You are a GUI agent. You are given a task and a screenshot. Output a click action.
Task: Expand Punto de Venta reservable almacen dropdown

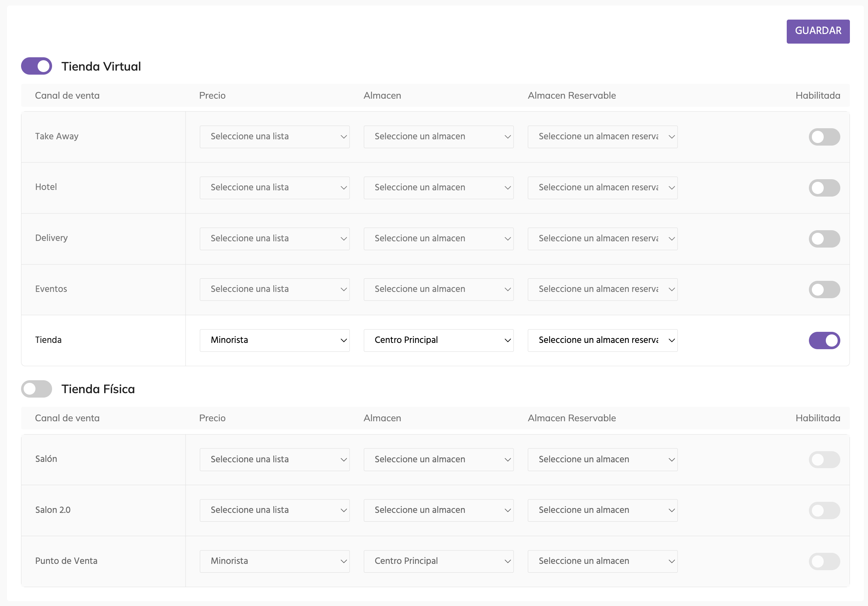pos(602,561)
